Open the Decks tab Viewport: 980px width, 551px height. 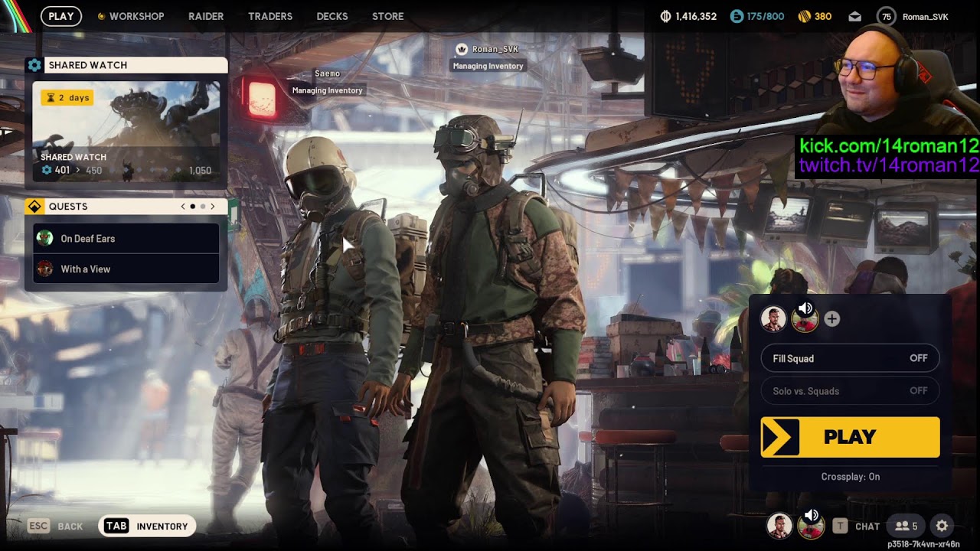point(332,16)
